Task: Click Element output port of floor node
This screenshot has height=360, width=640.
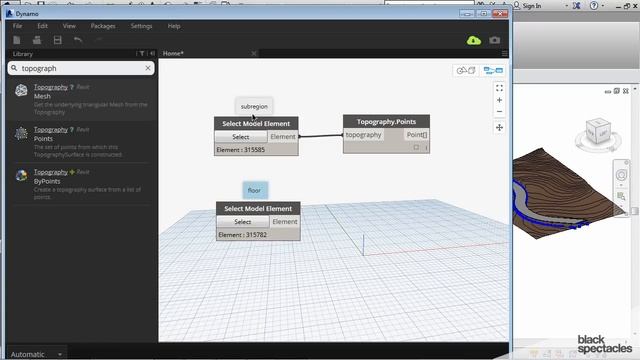Action: click(x=285, y=222)
